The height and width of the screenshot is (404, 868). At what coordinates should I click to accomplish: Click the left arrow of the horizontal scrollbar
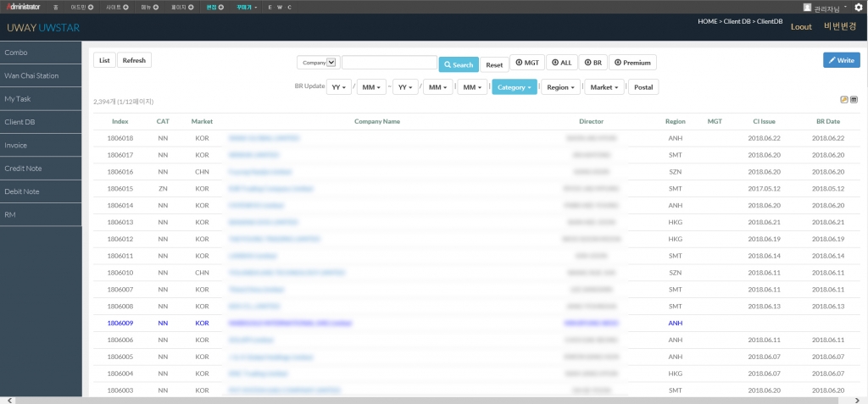pyautogui.click(x=10, y=400)
